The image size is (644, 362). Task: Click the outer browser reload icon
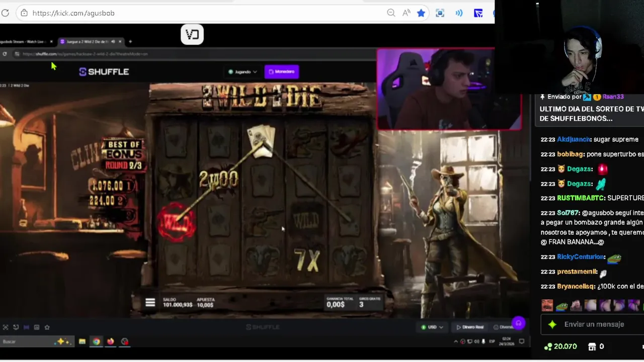[5, 13]
